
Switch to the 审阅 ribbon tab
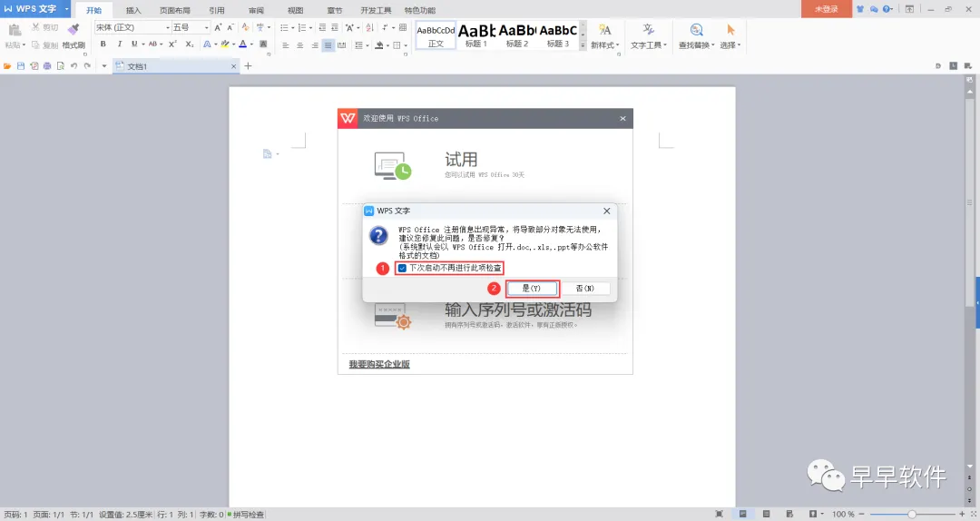(x=256, y=10)
